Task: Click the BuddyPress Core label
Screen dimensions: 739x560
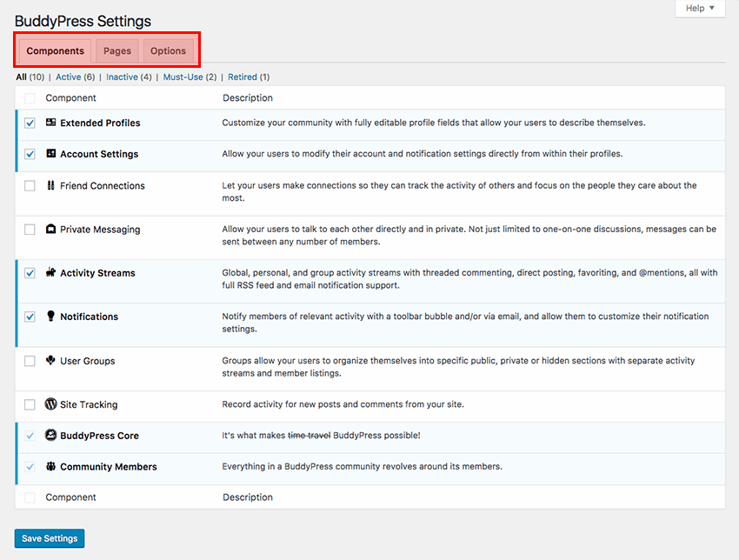Action: (99, 436)
